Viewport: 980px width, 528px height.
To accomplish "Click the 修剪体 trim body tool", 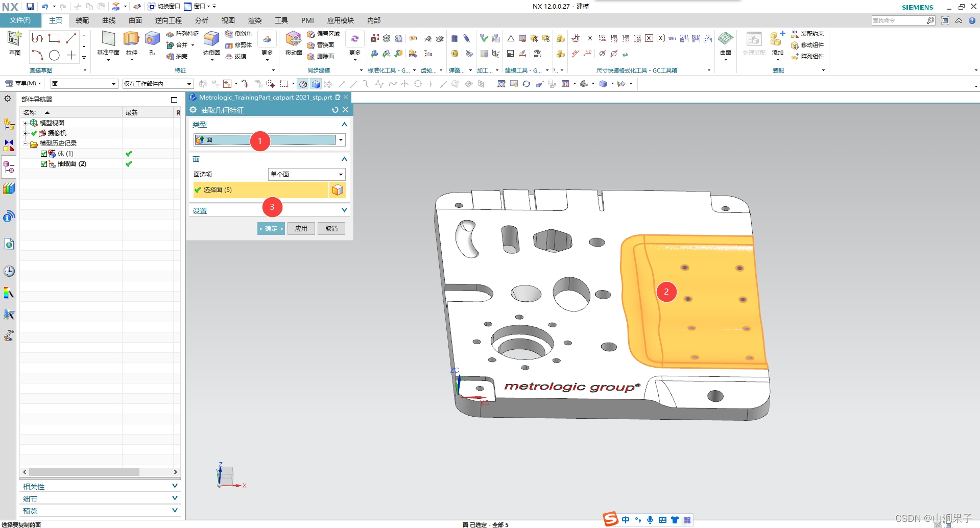I will pyautogui.click(x=238, y=45).
